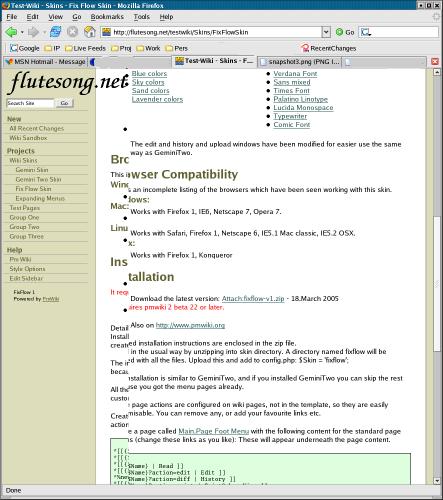This screenshot has height=500, width=443.
Task: Open the Help menu
Action: coord(166,17)
